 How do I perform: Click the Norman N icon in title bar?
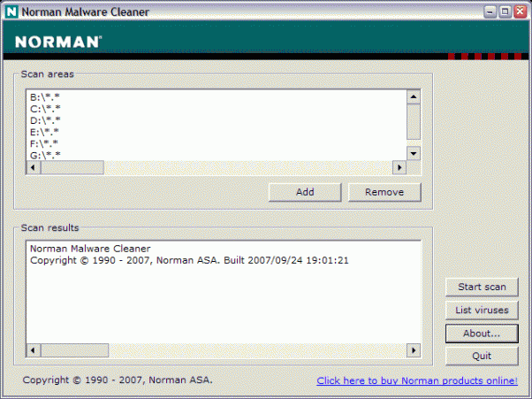[x=11, y=12]
